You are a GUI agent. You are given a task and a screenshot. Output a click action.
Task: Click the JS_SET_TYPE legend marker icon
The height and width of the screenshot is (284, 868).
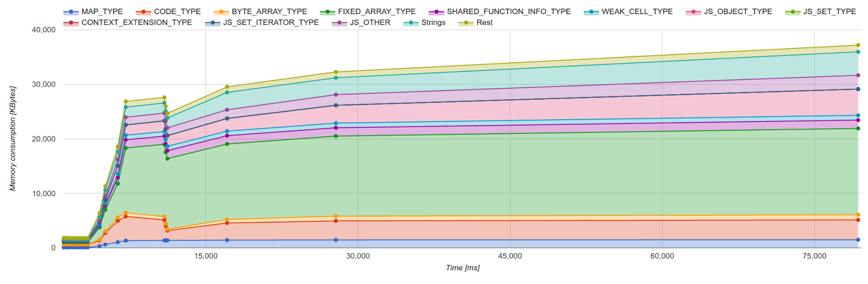(793, 12)
